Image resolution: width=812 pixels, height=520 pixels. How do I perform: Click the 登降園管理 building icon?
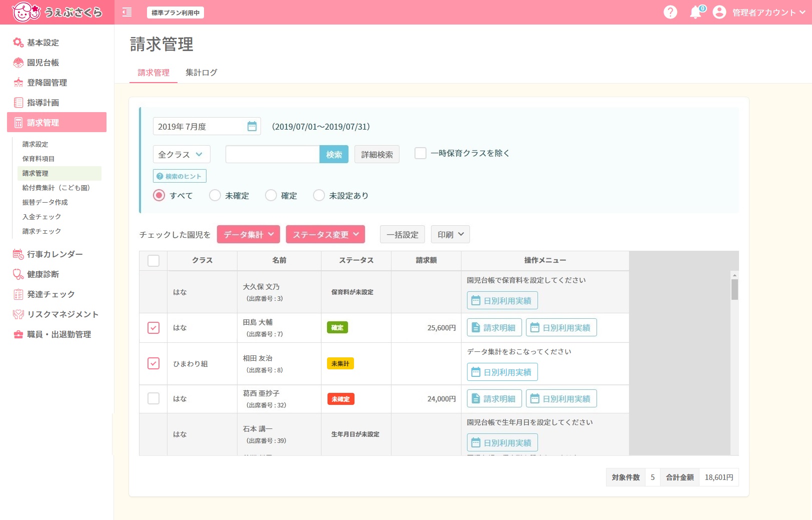pyautogui.click(x=18, y=83)
